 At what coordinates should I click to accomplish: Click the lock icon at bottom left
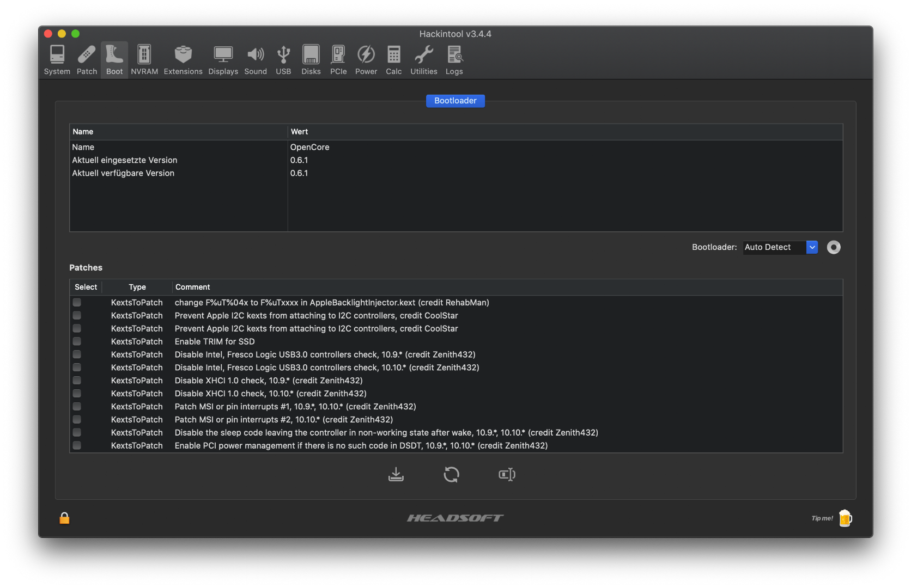pyautogui.click(x=64, y=518)
